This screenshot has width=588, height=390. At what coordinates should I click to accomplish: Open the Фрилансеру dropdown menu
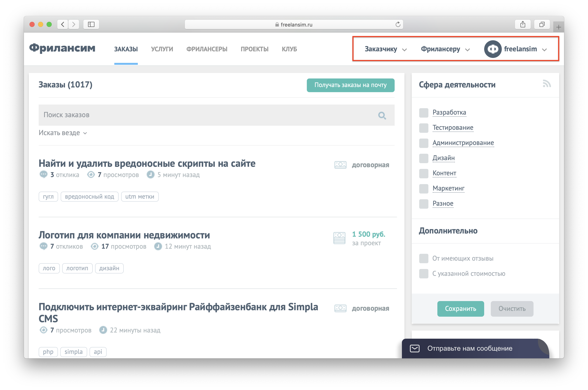click(x=445, y=49)
